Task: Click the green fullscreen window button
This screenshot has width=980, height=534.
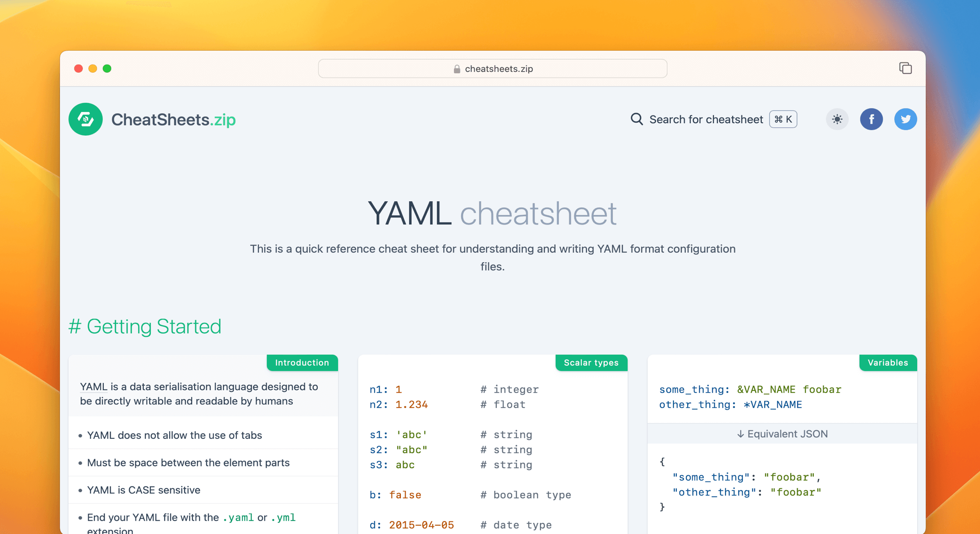Action: [x=107, y=68]
